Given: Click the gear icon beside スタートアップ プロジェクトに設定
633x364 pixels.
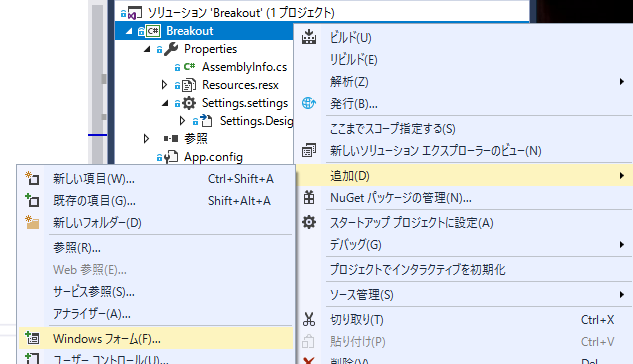Looking at the screenshot, I should pos(309,222).
